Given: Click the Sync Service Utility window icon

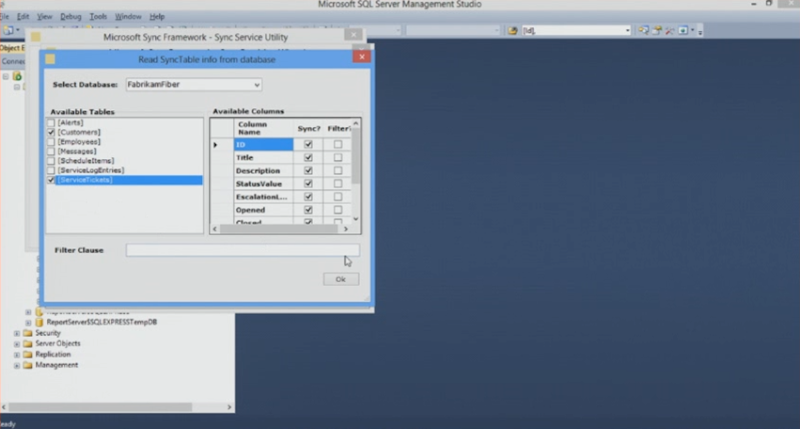Looking at the screenshot, I should tap(35, 37).
